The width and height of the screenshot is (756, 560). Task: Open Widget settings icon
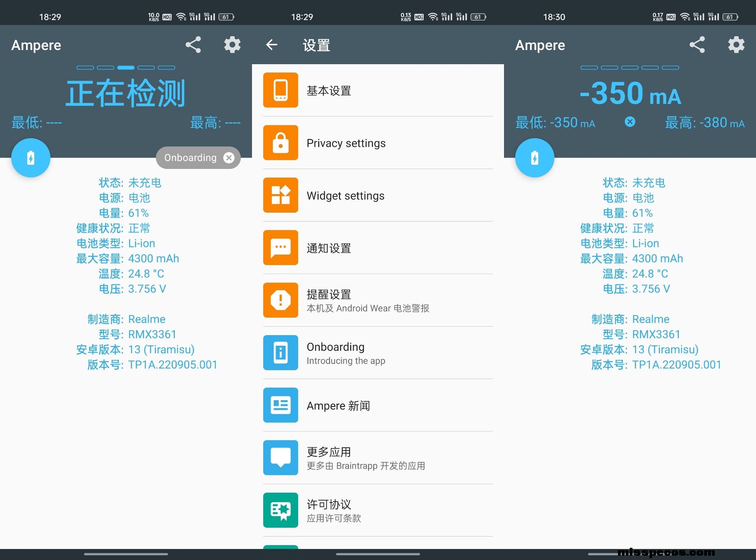[281, 195]
